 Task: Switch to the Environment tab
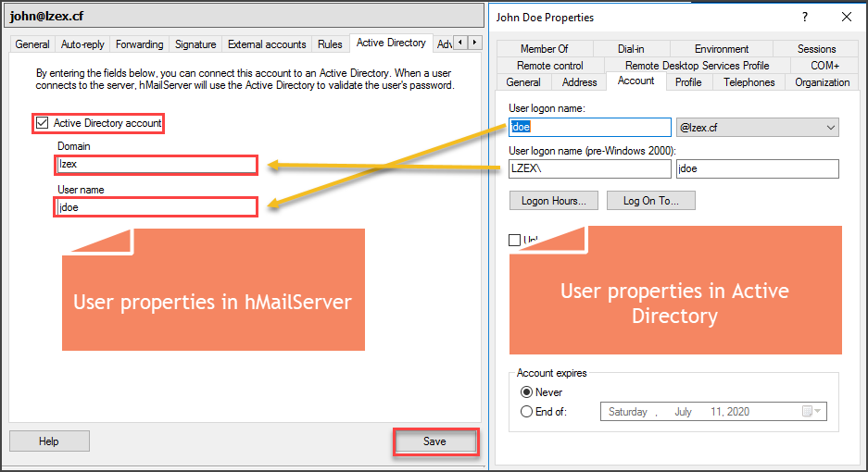tap(722, 49)
